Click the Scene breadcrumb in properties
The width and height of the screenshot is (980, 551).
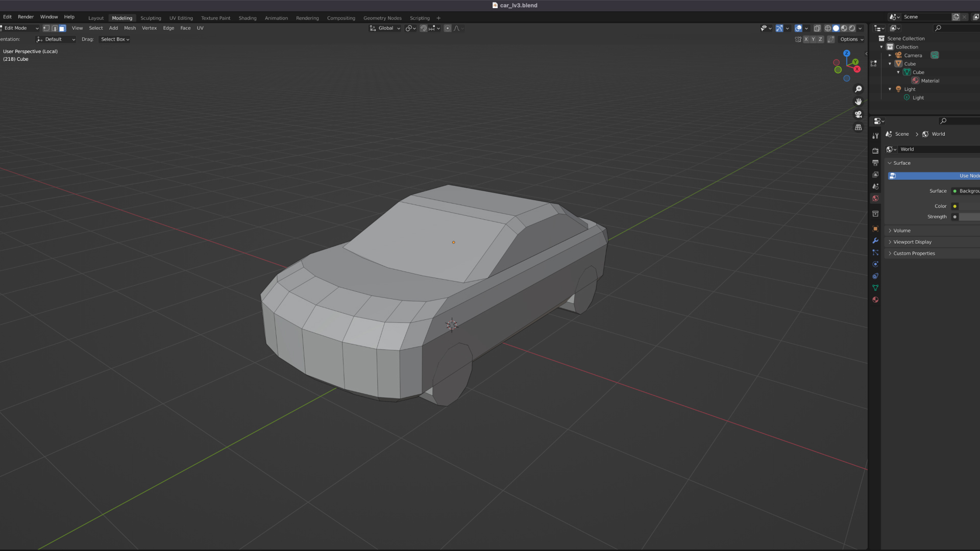click(901, 134)
